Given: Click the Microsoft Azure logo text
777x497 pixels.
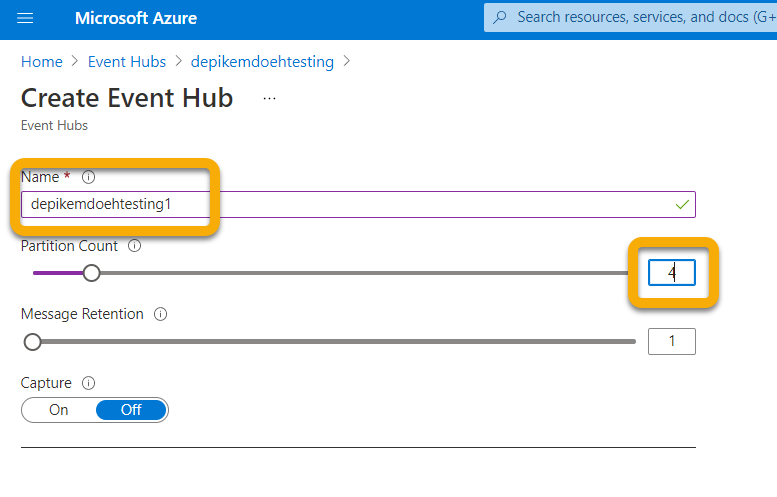Looking at the screenshot, I should click(136, 18).
